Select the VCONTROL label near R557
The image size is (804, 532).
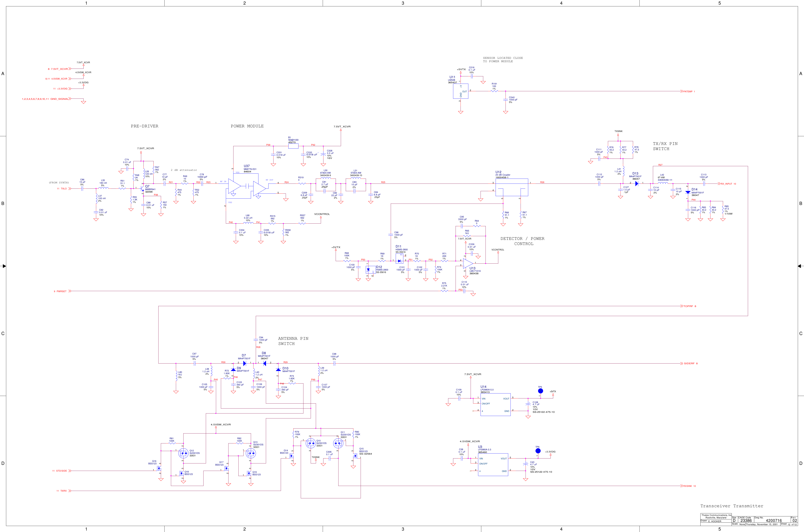[322, 214]
